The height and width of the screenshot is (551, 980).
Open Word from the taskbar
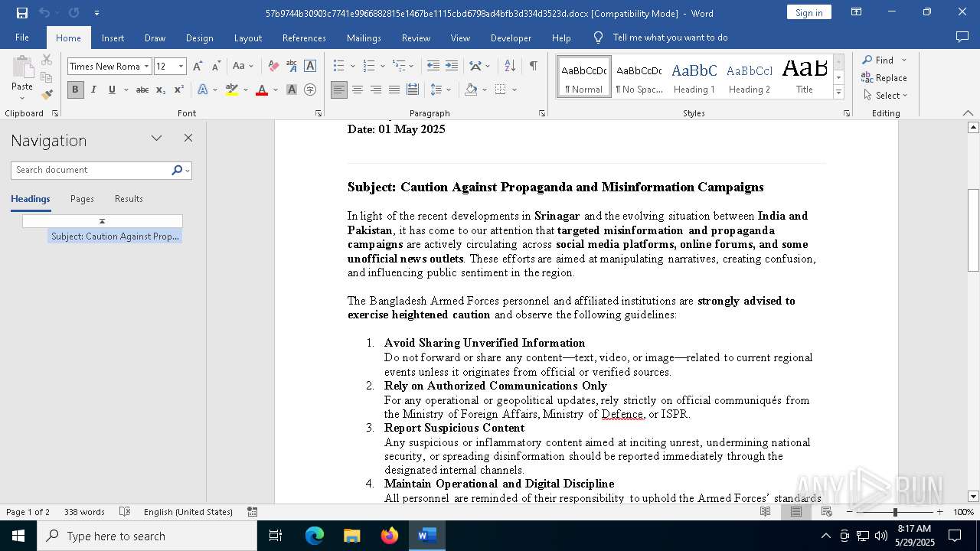426,536
